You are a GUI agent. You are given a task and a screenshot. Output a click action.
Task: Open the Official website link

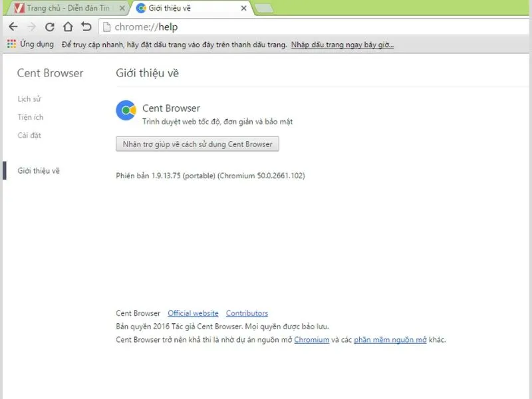(193, 313)
